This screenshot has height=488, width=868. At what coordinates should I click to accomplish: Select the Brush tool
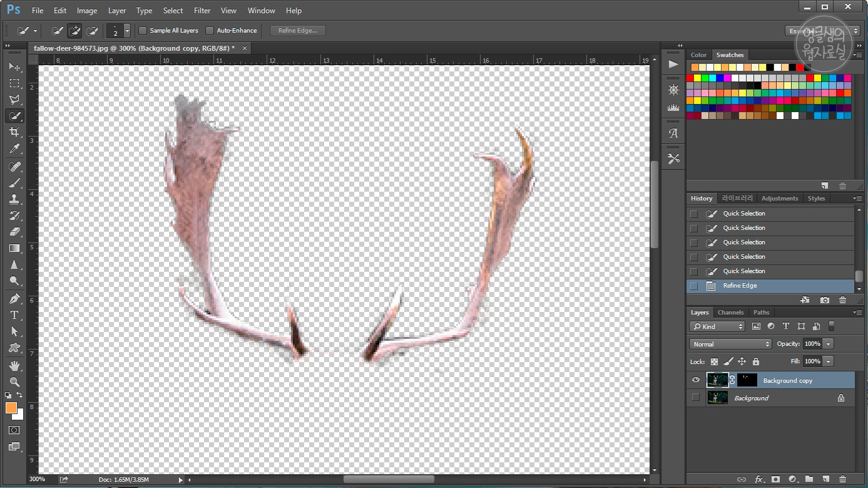pos(14,183)
